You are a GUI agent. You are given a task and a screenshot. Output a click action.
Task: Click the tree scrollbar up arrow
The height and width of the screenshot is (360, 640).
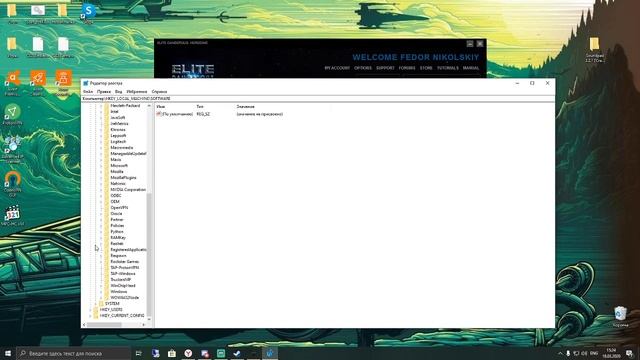pyautogui.click(x=149, y=106)
